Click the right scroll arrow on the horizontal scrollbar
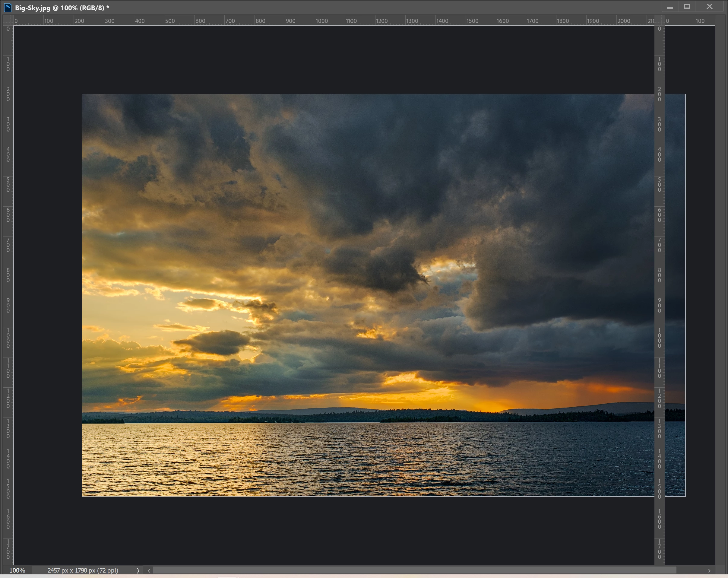 tap(709, 570)
